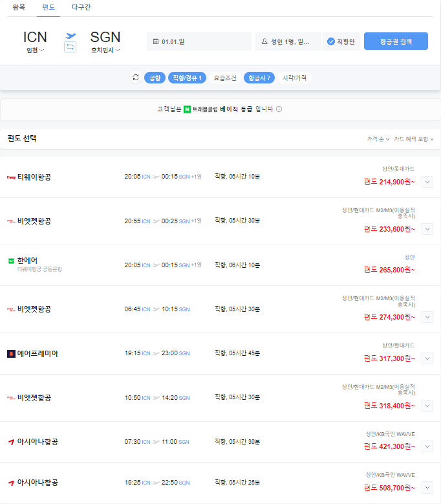441x504 pixels.
Task: Click arrival time 22:50 SGN
Action: point(175,483)
